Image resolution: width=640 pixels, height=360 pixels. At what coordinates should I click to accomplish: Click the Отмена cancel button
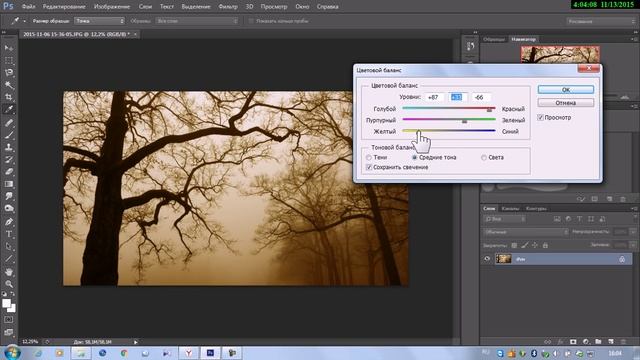coord(566,103)
